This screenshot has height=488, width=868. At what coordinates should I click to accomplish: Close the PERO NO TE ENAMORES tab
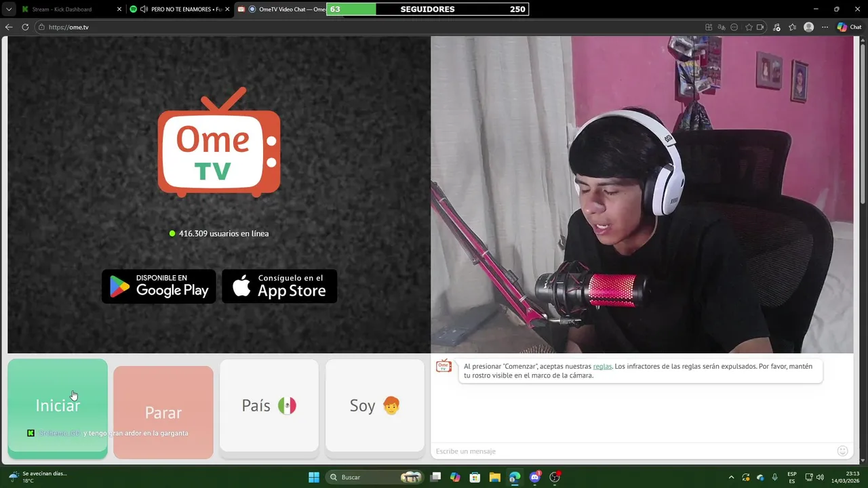(x=227, y=9)
